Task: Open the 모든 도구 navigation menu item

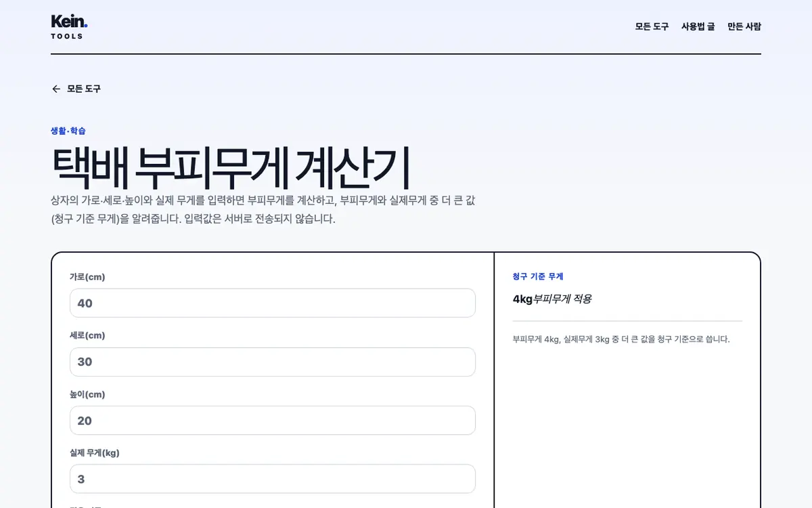Action: click(652, 26)
